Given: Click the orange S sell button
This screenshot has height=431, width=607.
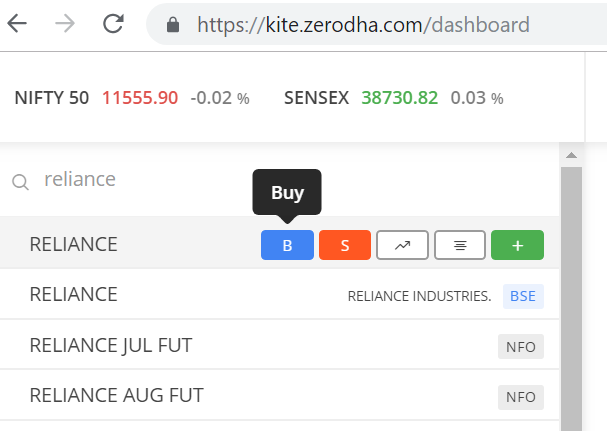Looking at the screenshot, I should coord(345,245).
